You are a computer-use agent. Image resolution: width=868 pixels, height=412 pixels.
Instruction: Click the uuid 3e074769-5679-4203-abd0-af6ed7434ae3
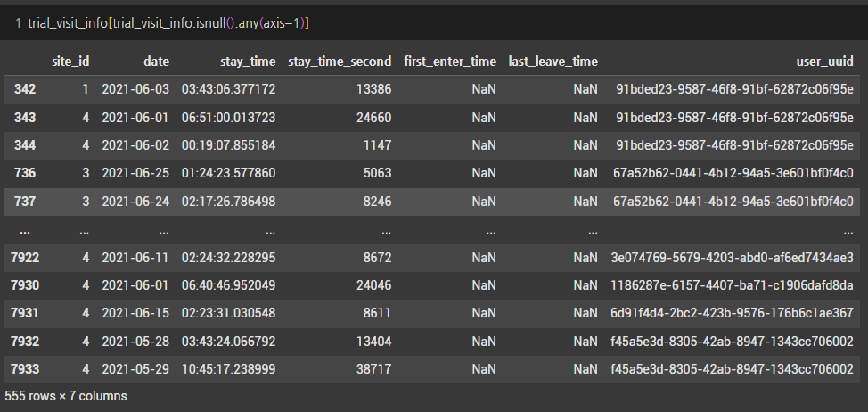(x=732, y=258)
